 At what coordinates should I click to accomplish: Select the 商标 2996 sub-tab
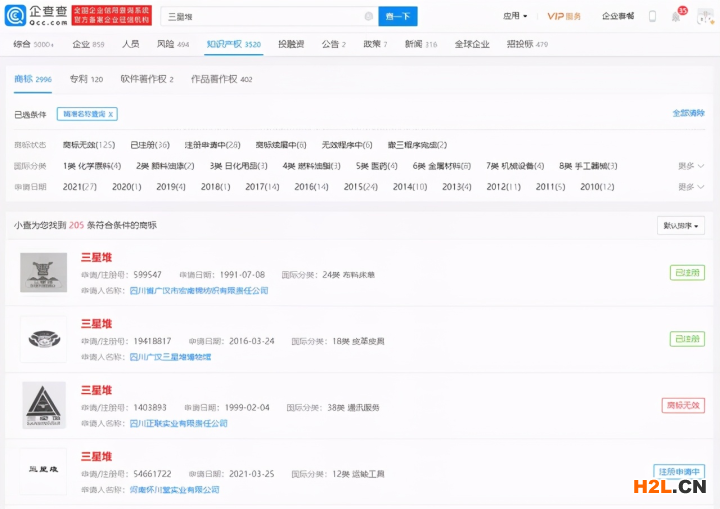(x=33, y=79)
